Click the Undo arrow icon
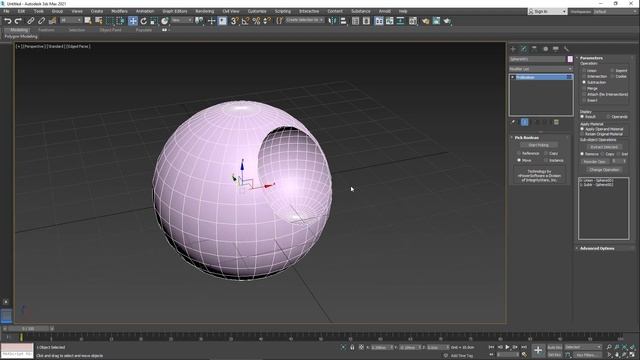Screen dimensions: 640x360 (7, 21)
